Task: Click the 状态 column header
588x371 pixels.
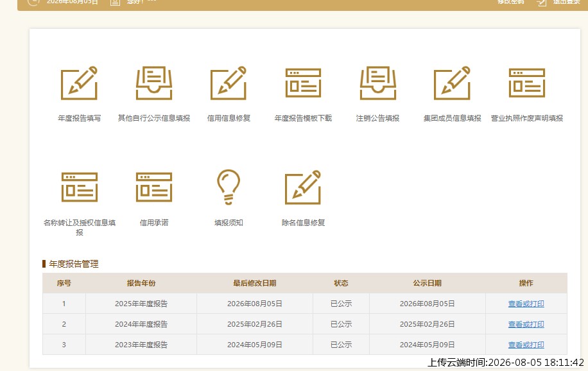Action: click(341, 283)
